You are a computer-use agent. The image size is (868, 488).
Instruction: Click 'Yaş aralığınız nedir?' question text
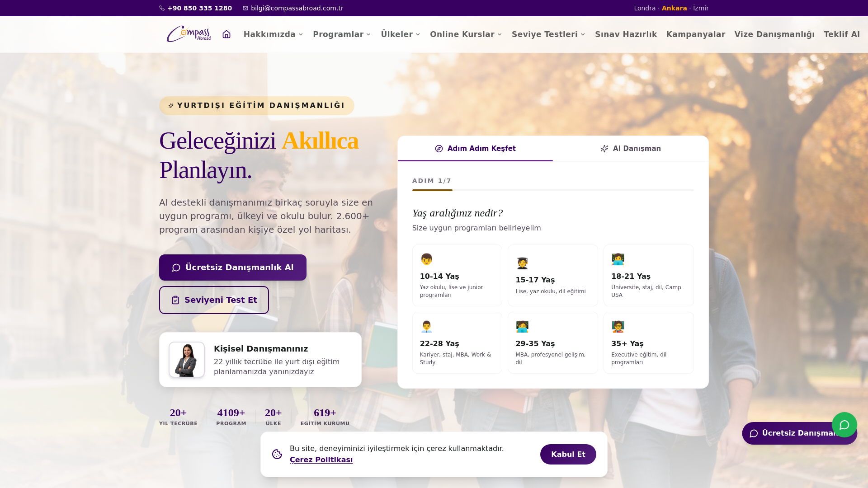click(x=458, y=213)
